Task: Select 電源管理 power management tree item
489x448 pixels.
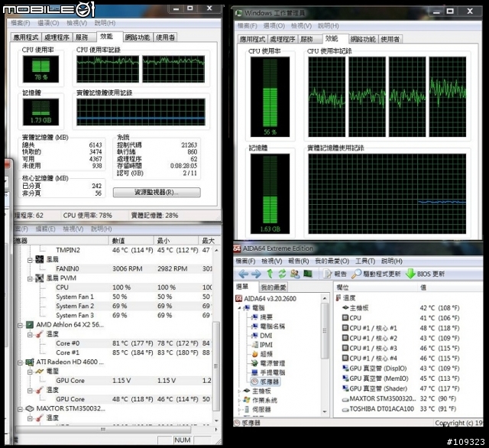Action: tap(273, 363)
